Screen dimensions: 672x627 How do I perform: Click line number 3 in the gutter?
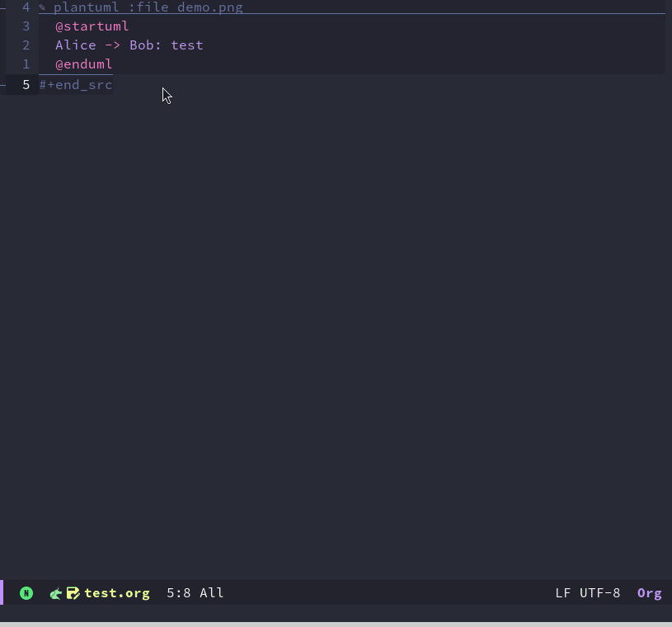tap(26, 26)
